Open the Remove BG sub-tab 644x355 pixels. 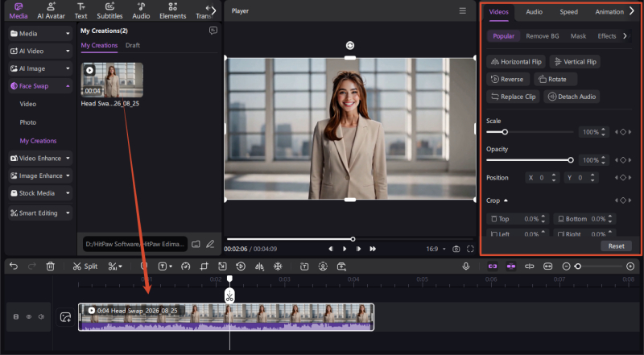pos(542,36)
